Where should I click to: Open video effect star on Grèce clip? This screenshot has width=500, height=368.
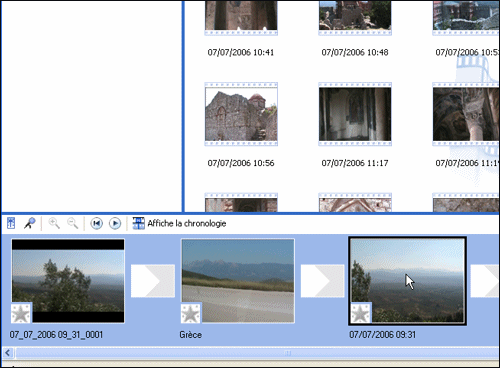(191, 313)
